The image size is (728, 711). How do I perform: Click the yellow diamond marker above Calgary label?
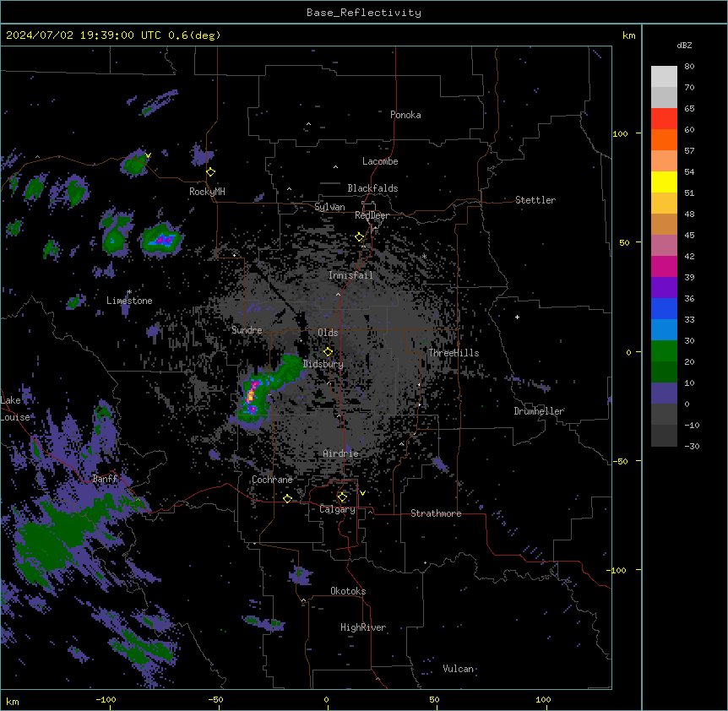pyautogui.click(x=342, y=497)
